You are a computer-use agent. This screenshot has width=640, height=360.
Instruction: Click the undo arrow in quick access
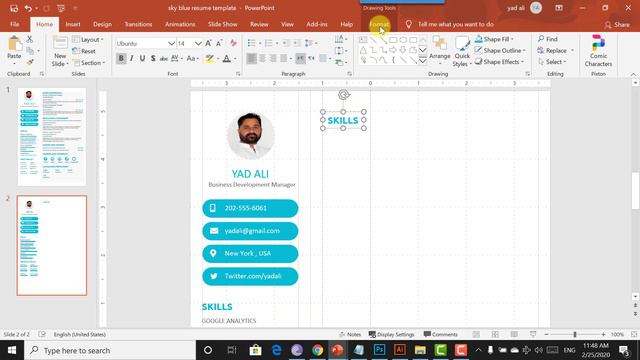(28, 8)
